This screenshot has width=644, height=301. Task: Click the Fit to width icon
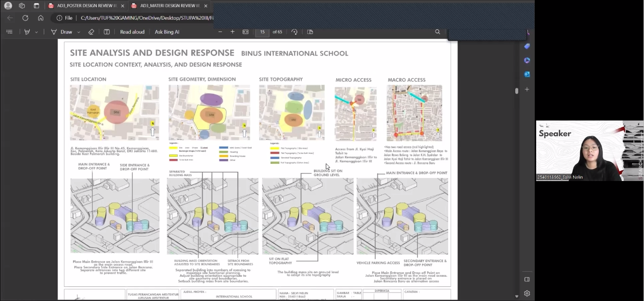click(246, 32)
